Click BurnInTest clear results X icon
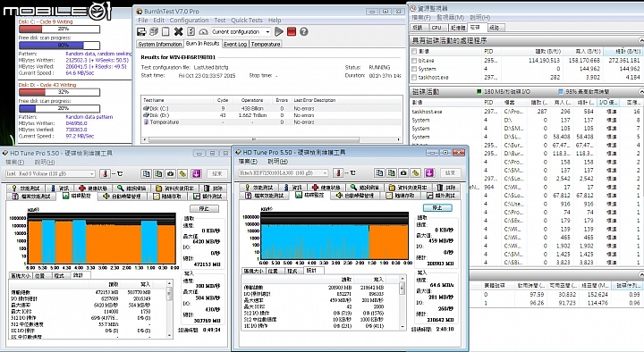Screen dimensions: 644x352 [178, 31]
